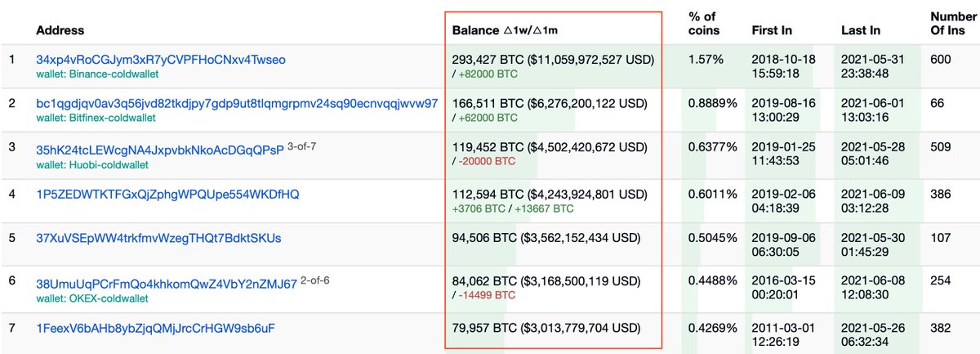Open address 1FeexV6bAHb8ybZjqQMjJrcCrHGW9sb6uF
980x354 pixels.
tap(155, 329)
